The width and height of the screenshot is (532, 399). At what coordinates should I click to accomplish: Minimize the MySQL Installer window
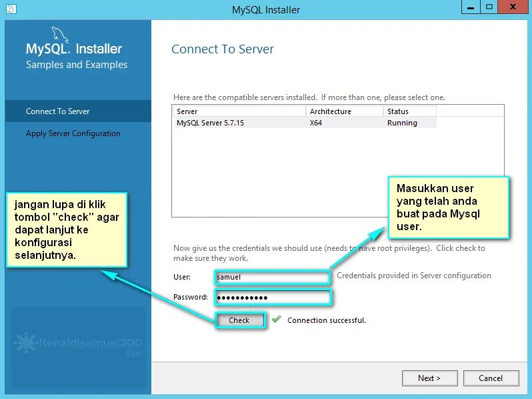(471, 7)
